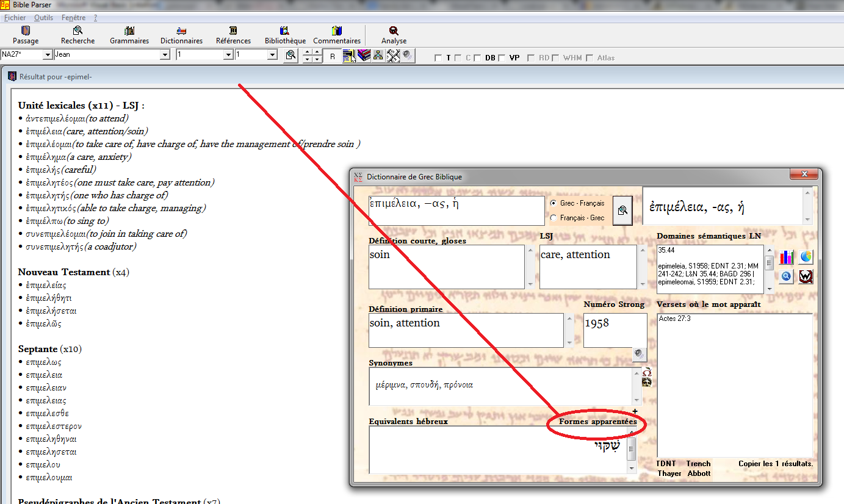844x504 pixels.
Task: Toggle the RD checkbox
Action: point(531,58)
